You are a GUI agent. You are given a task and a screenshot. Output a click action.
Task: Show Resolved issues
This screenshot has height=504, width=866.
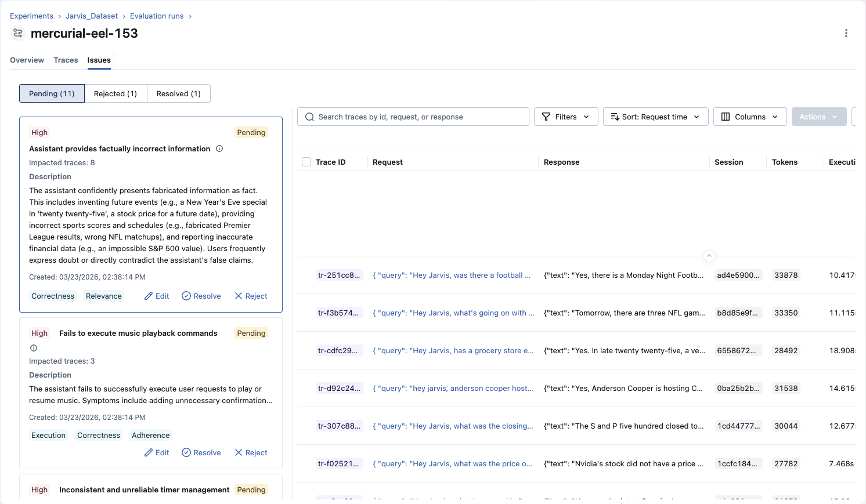click(178, 93)
